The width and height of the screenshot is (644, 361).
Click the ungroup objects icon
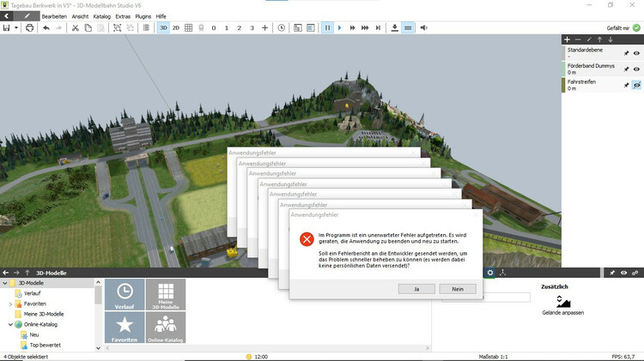(x=131, y=28)
